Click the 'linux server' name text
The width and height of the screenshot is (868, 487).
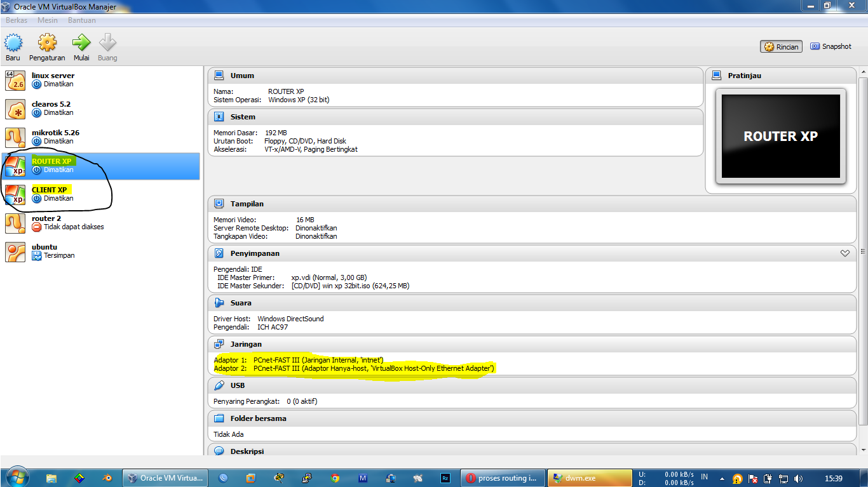point(53,76)
